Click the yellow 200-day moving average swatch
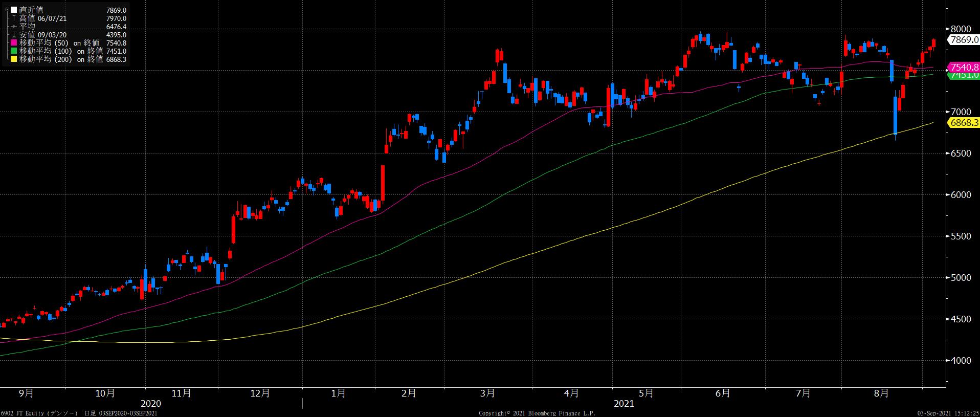 [x=14, y=59]
